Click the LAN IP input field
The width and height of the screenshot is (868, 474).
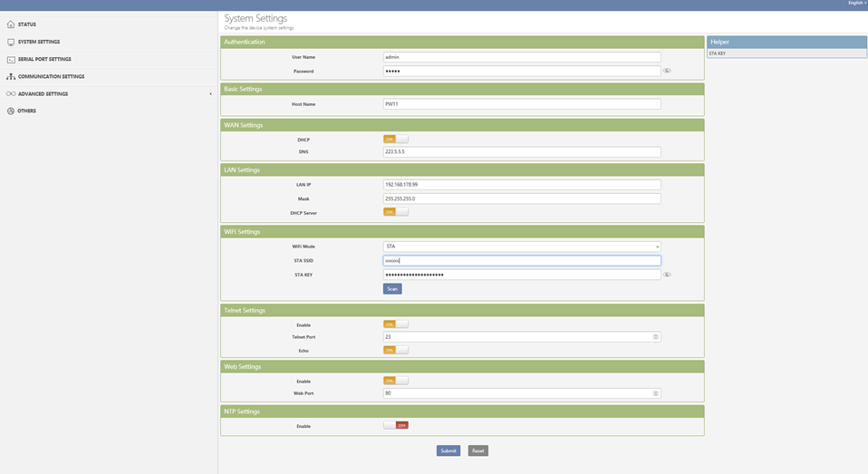point(522,184)
